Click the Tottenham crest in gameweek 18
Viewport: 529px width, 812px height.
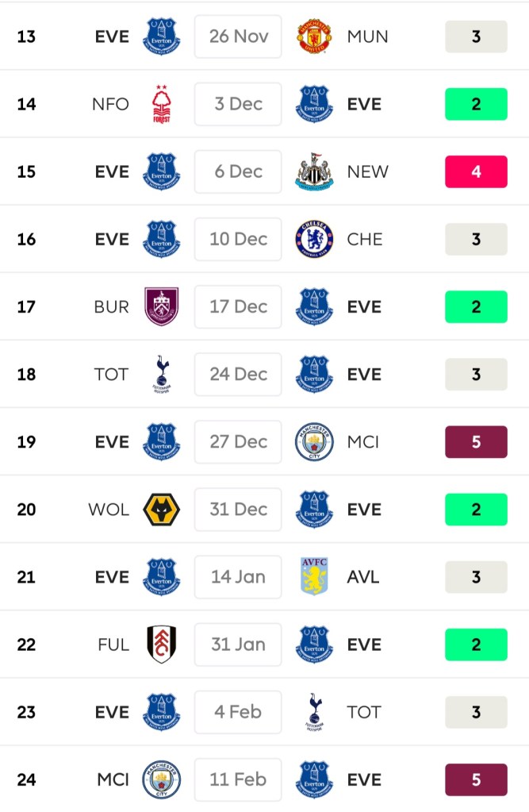[162, 374]
